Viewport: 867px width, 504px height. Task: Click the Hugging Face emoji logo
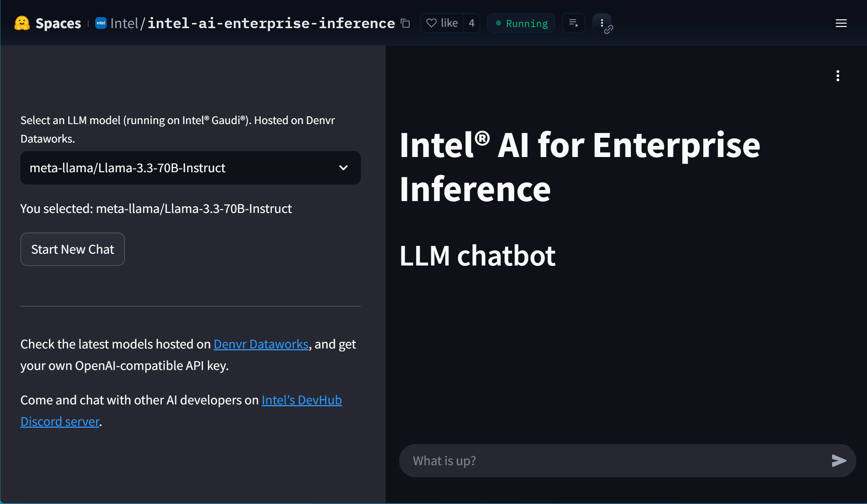pyautogui.click(x=22, y=23)
